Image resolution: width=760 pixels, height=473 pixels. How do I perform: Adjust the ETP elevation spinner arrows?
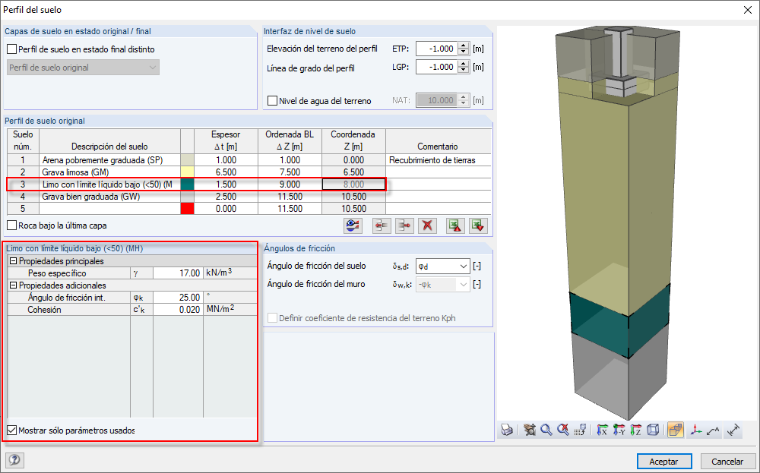coord(464,49)
